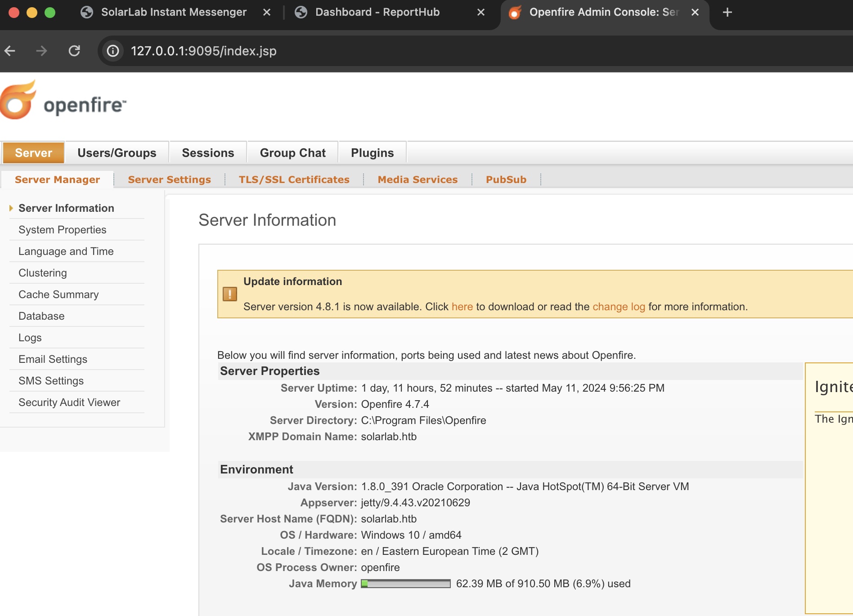Click the orange arrow beside Server Information
The height and width of the screenshot is (616, 853).
11,208
